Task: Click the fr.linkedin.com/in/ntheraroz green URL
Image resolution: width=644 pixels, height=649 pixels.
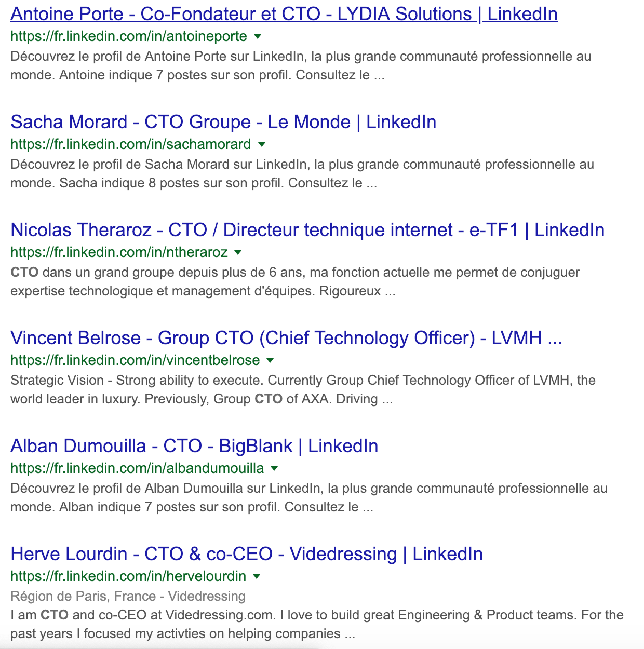Action: click(x=119, y=252)
